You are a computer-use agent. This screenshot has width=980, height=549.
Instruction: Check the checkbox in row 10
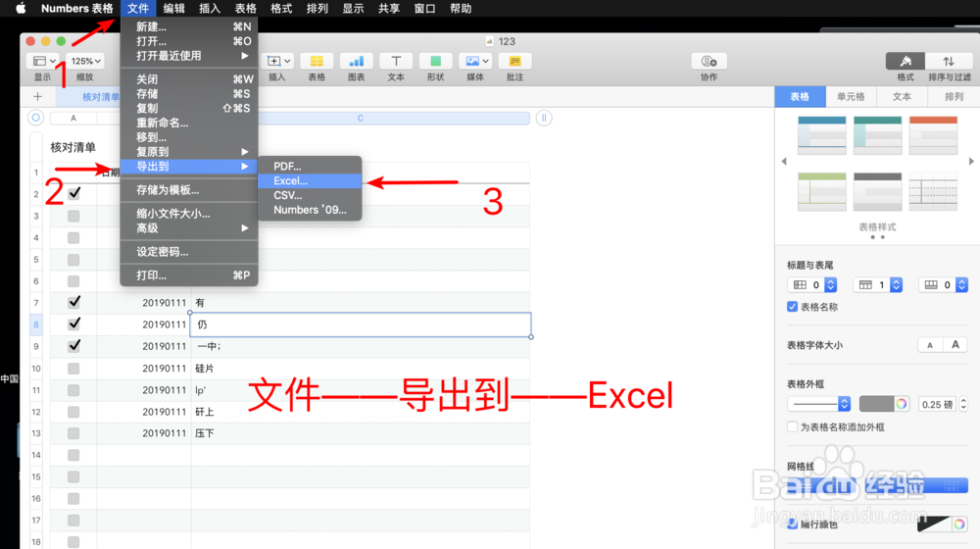point(73,369)
